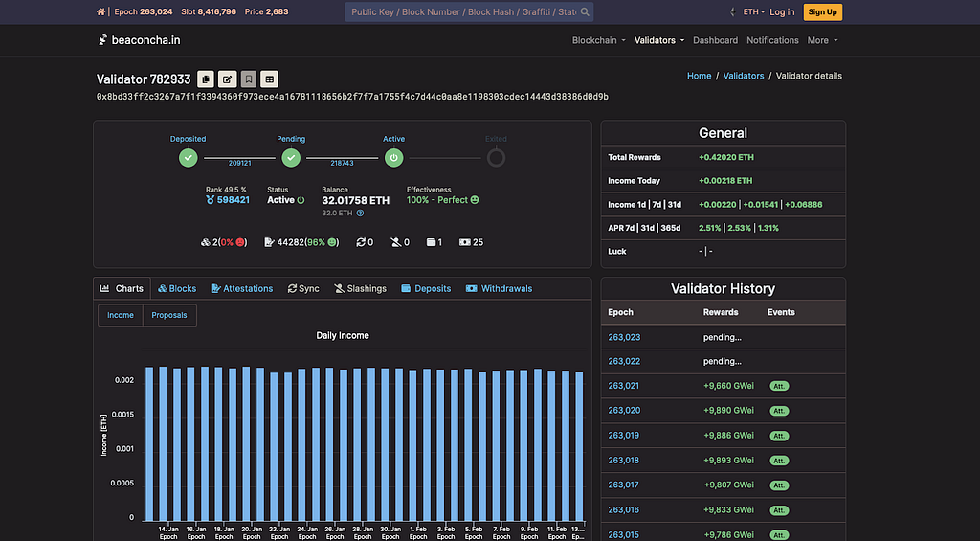Click the Sign Up button

pos(822,11)
